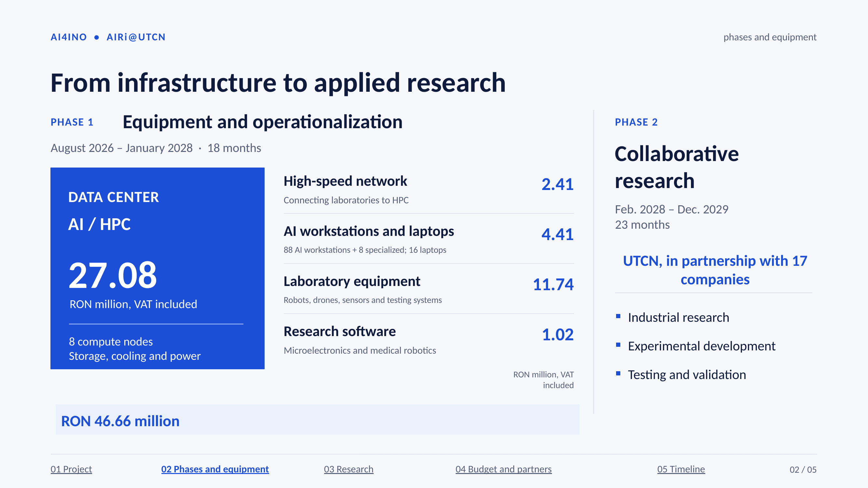The height and width of the screenshot is (488, 868).
Task: Click '8 compute nodes' text
Action: pyautogui.click(x=111, y=342)
